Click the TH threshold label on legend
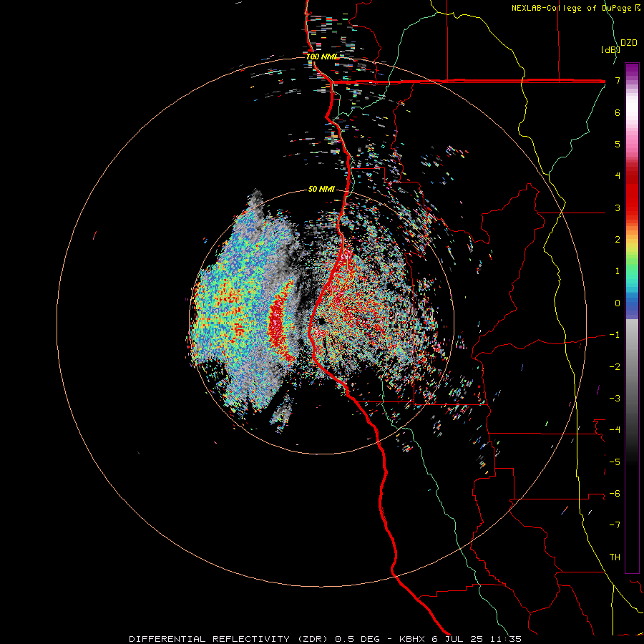 615,557
